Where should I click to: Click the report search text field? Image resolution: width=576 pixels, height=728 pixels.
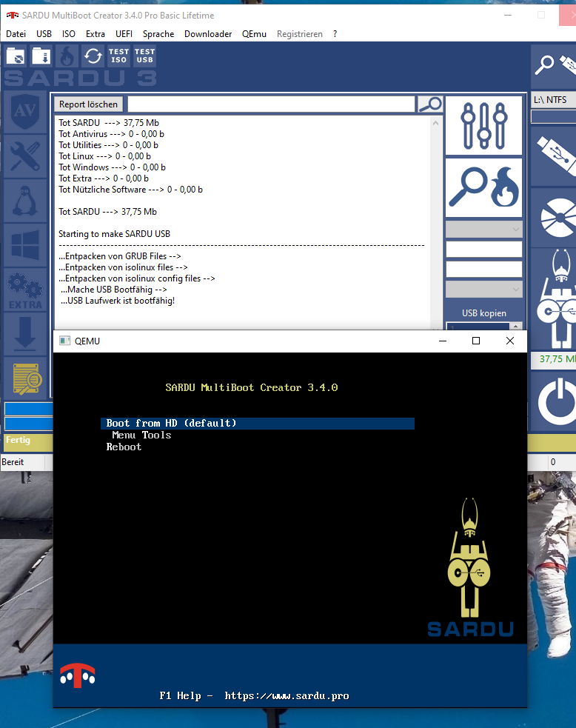pyautogui.click(x=271, y=104)
